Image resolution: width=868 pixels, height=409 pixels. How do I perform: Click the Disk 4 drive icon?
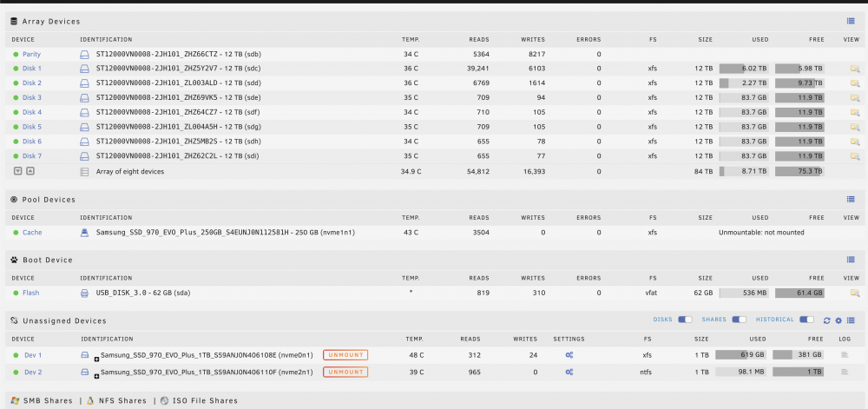tap(84, 112)
